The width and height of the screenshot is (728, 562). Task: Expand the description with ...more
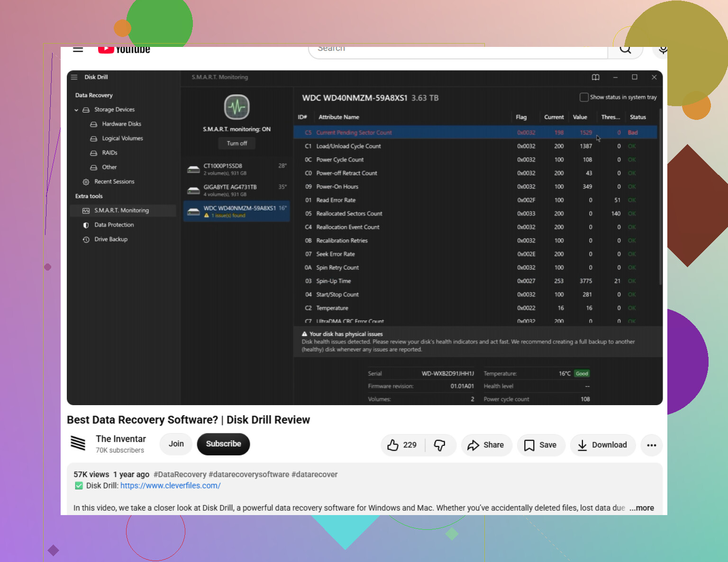[x=642, y=508]
